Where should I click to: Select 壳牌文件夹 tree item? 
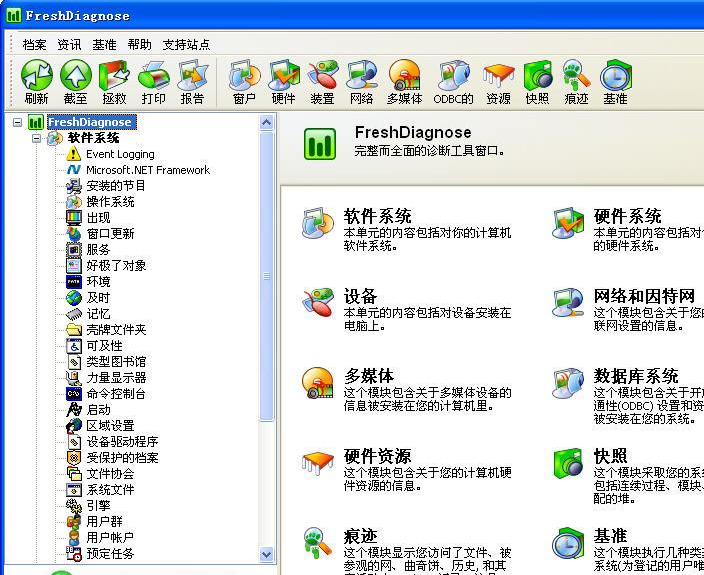[x=116, y=330]
